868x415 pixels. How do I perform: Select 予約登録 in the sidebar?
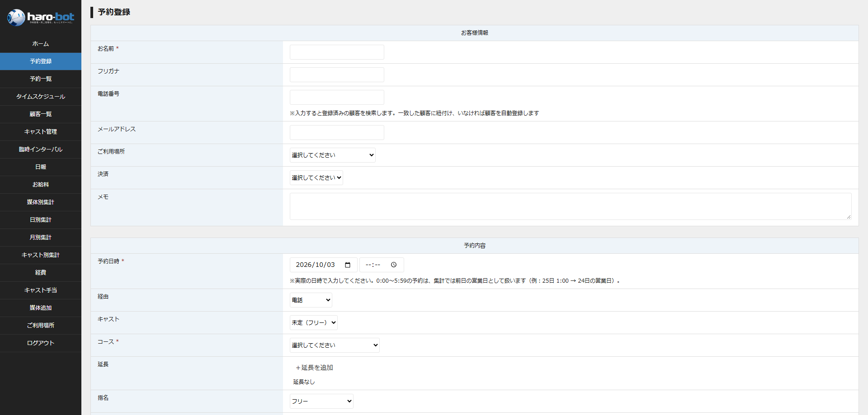41,61
